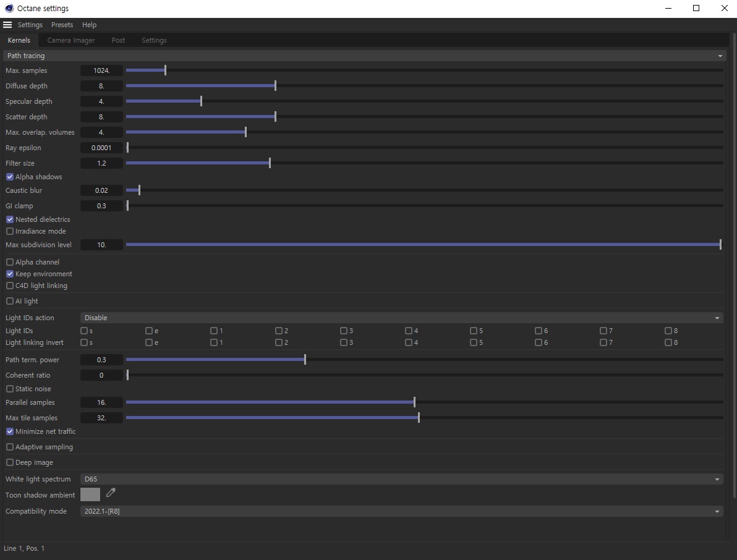Check Light IDs 8 checkbox
This screenshot has height=560, width=737.
(x=668, y=331)
